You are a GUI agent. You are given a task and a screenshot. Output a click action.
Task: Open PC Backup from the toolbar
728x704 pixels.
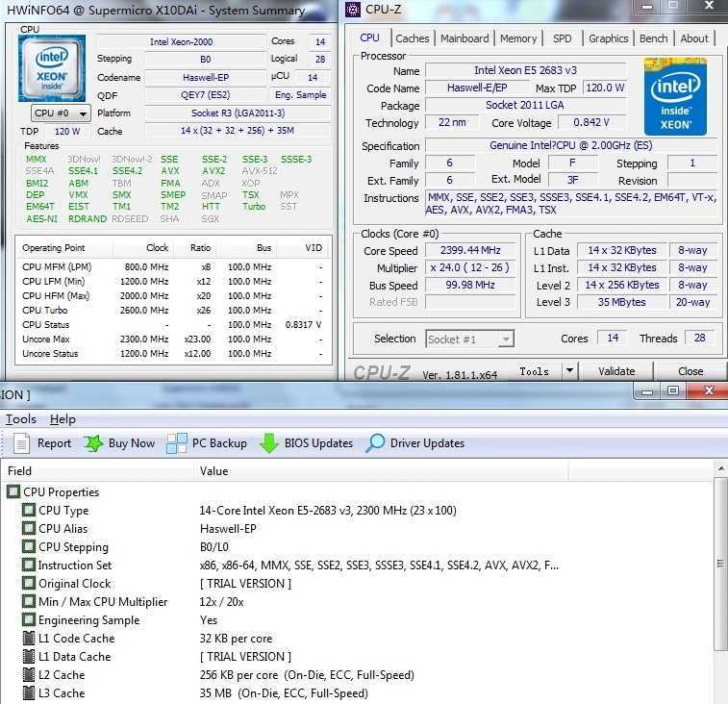pos(177,443)
